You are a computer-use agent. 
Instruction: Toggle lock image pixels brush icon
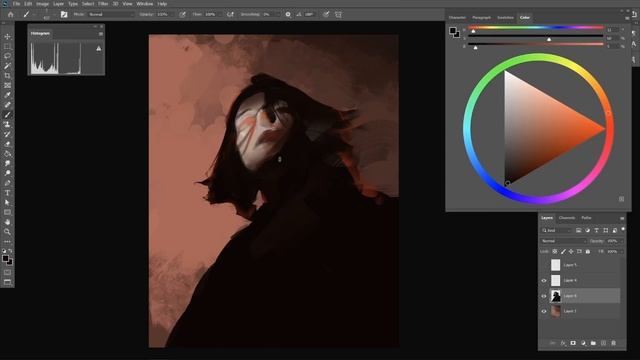(563, 252)
